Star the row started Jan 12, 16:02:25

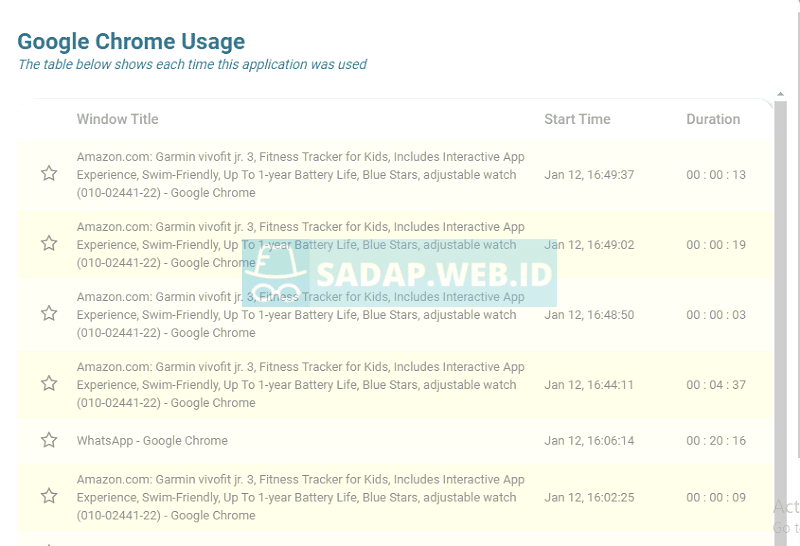pos(49,496)
